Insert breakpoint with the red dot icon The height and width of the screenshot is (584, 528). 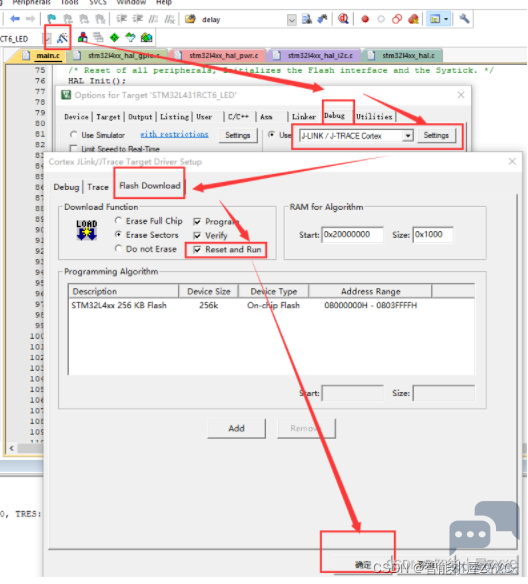point(365,19)
